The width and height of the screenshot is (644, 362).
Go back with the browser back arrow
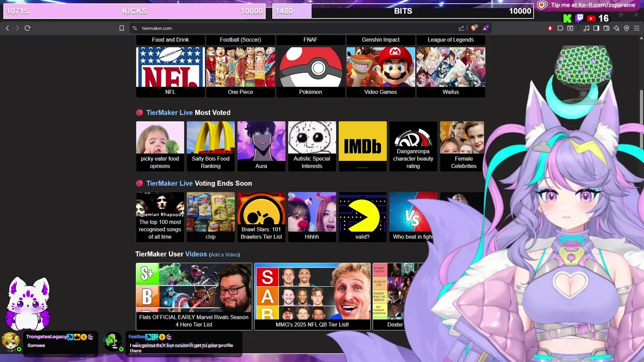(7, 28)
